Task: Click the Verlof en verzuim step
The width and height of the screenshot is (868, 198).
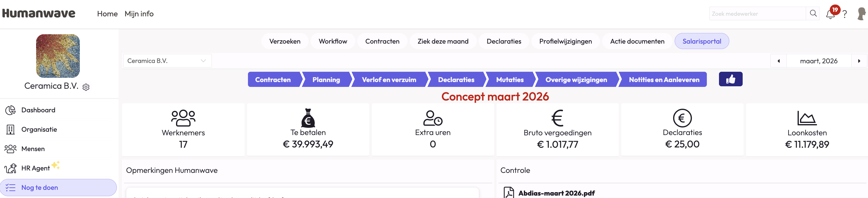Action: pyautogui.click(x=389, y=80)
